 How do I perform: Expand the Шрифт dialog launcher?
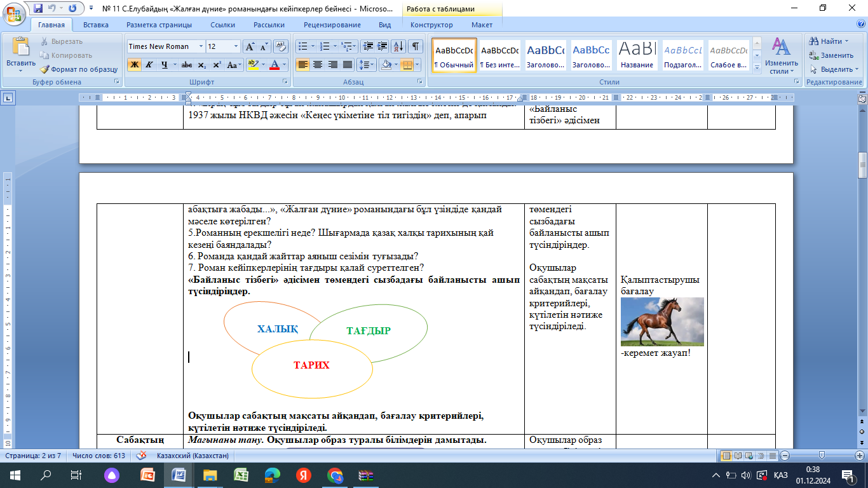pos(284,83)
